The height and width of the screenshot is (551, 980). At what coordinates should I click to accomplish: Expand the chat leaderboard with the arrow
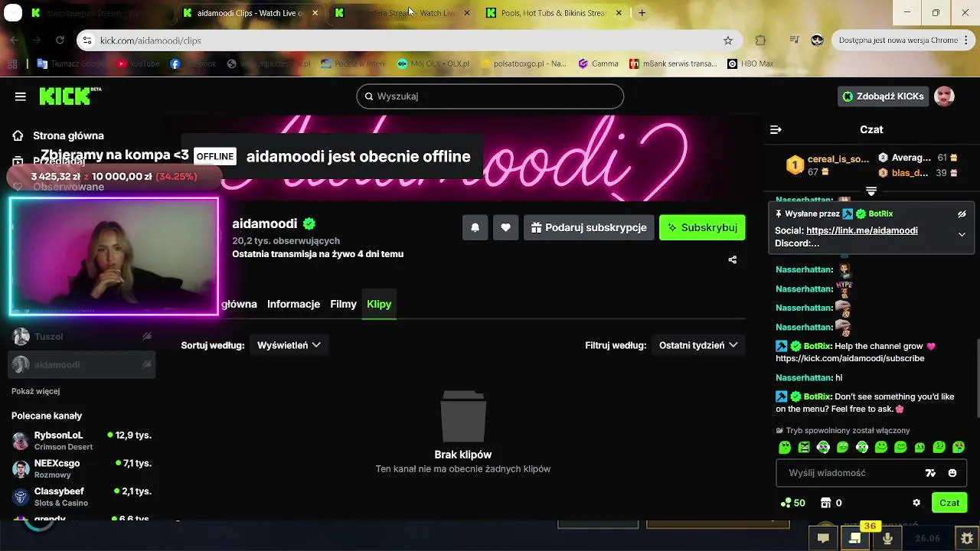click(x=871, y=191)
